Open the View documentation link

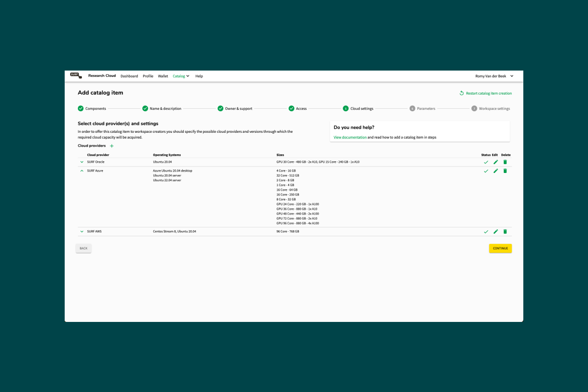(x=350, y=138)
